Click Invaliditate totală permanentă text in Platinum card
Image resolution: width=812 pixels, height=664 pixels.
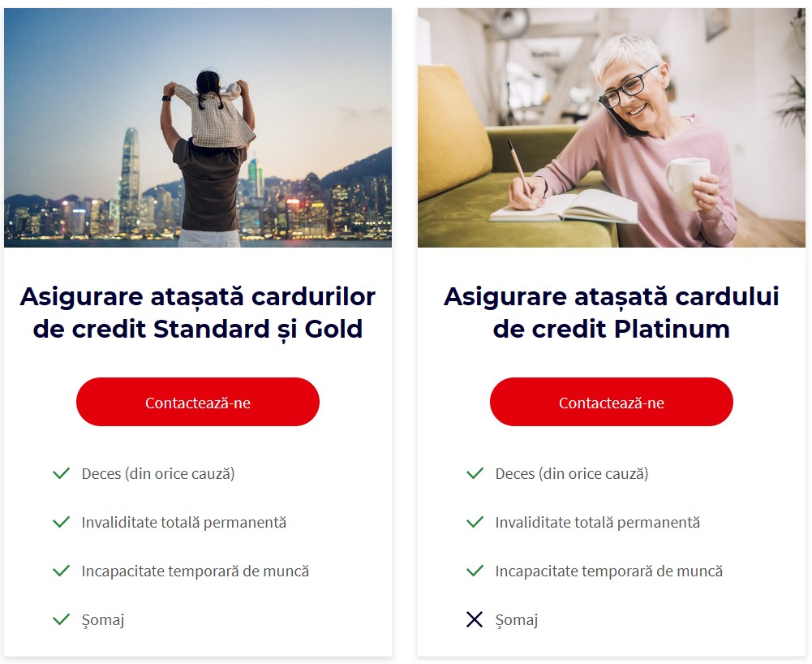597,522
